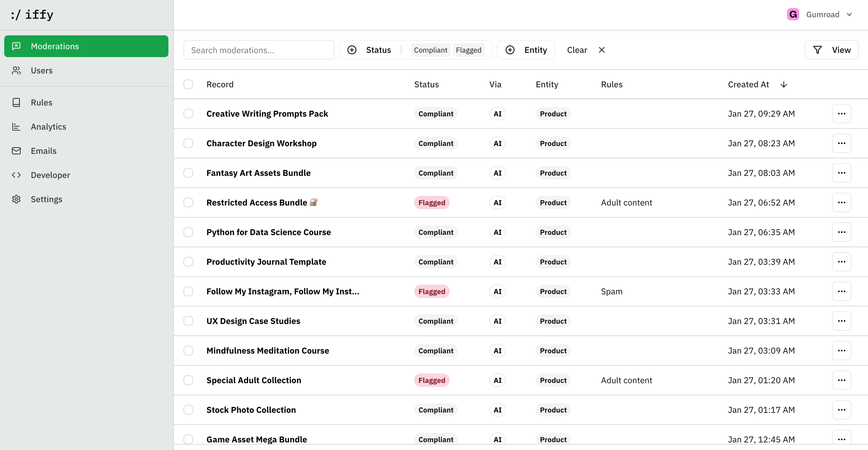Viewport: 868px width, 450px height.
Task: Open Developer via the code icon
Action: click(x=17, y=175)
